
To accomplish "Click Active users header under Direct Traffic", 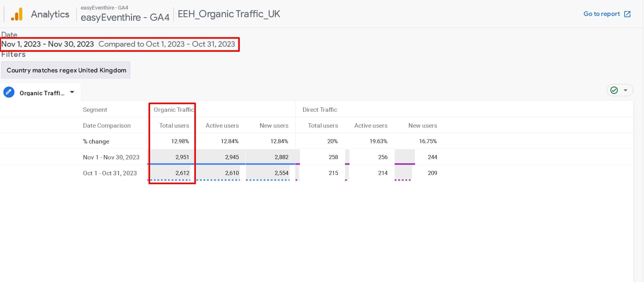I will 371,125.
